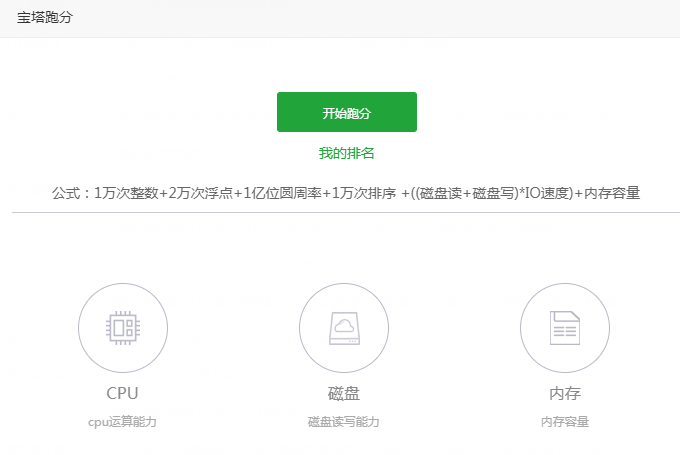Start benchmark with green 开始跑分 button
Screen dimensions: 680x455
[x=347, y=112]
